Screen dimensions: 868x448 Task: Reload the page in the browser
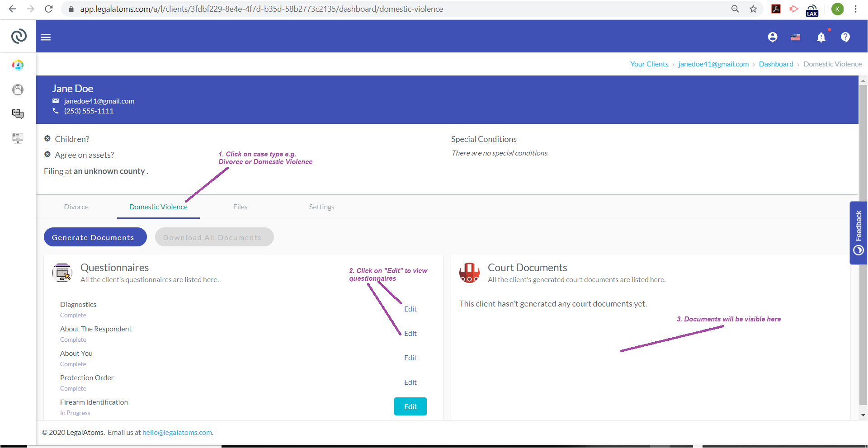[x=49, y=9]
